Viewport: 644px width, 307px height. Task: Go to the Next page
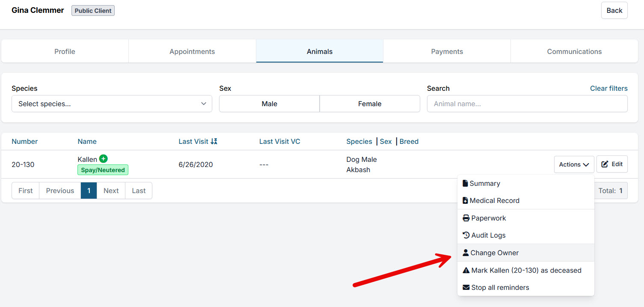111,191
